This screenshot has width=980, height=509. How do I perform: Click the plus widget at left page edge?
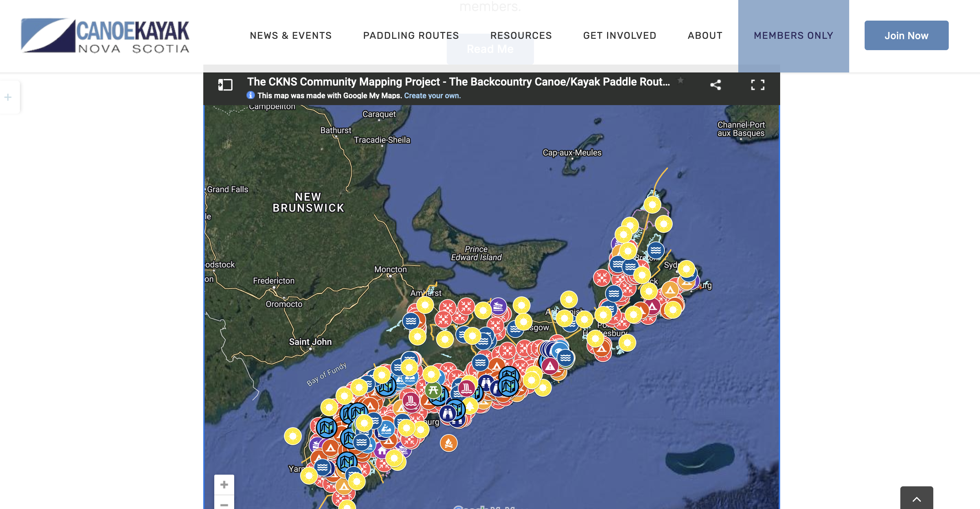tap(8, 98)
